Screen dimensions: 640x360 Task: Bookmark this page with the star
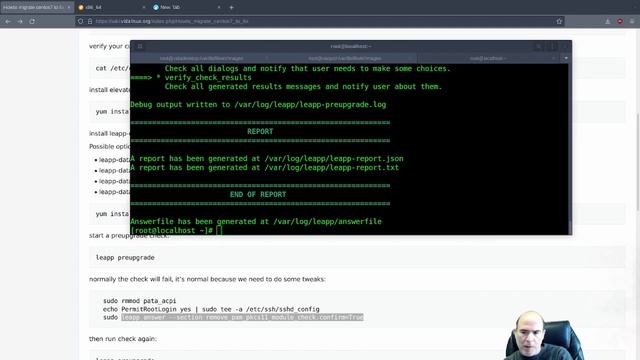point(559,21)
